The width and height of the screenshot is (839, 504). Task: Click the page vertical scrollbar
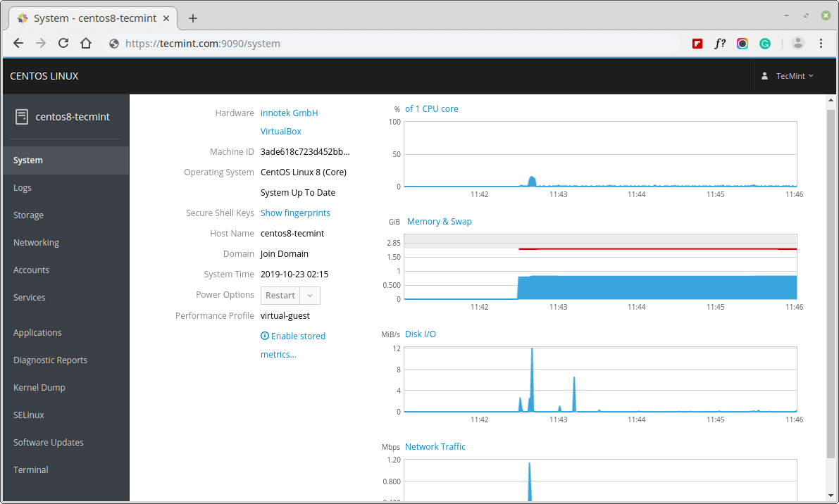click(831, 282)
